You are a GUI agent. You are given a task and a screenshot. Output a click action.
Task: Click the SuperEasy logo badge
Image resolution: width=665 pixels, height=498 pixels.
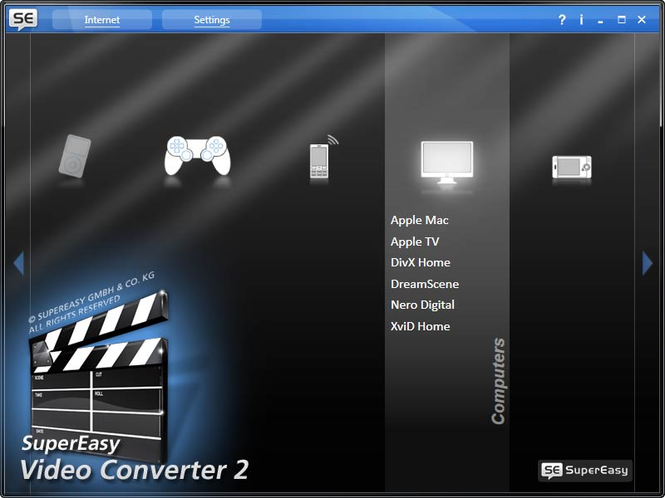[x=585, y=470]
